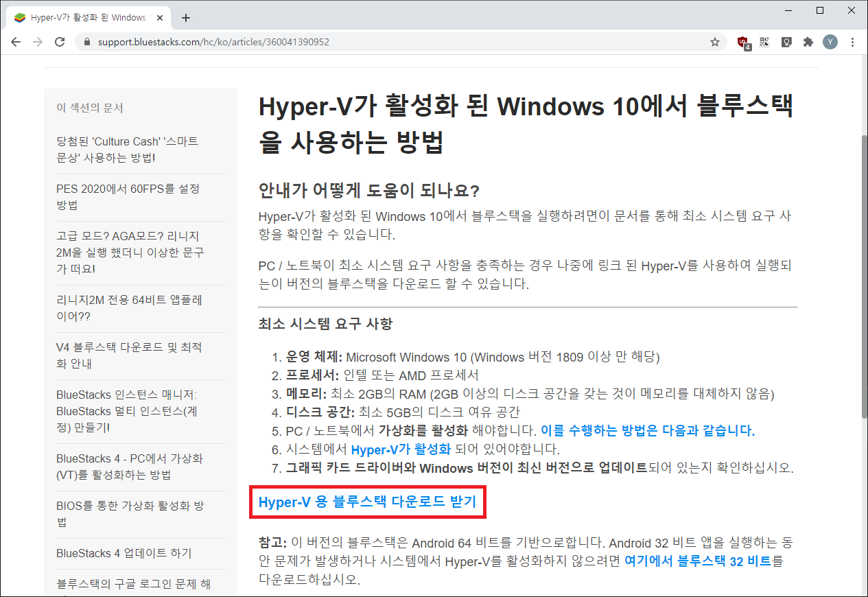
Task: Open the 이를 수행하는 방법은 다음과 같습니다 link
Action: click(648, 431)
